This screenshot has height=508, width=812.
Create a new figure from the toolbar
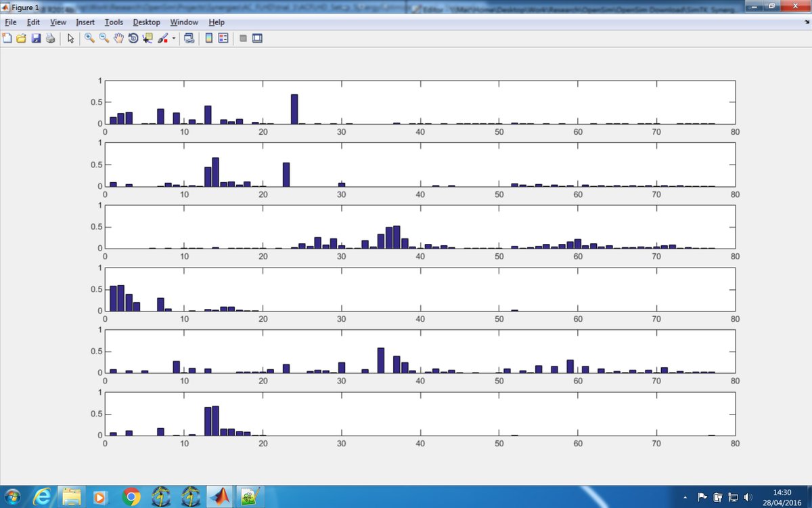pos(7,38)
